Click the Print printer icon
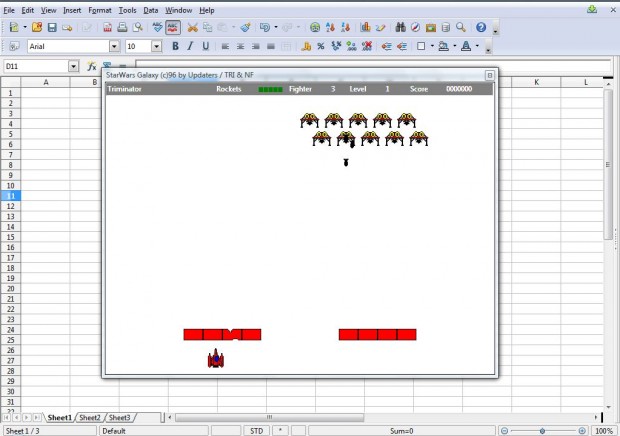 point(122,27)
